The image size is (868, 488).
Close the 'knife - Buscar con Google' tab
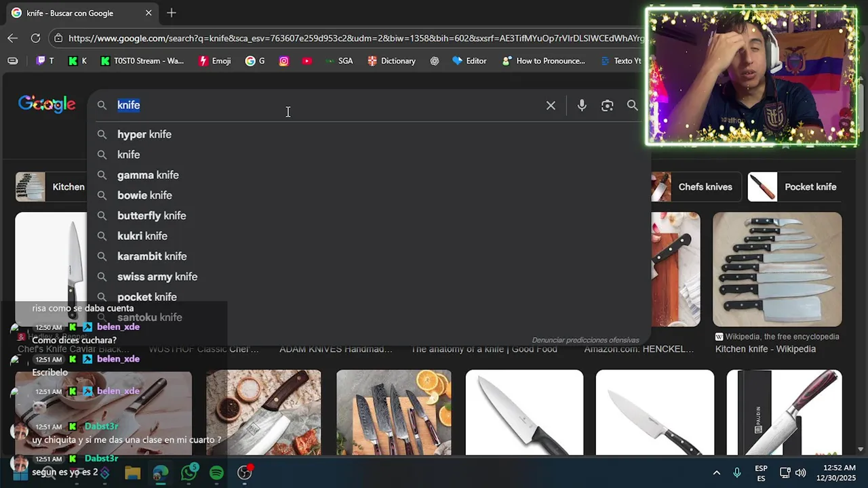coord(149,13)
